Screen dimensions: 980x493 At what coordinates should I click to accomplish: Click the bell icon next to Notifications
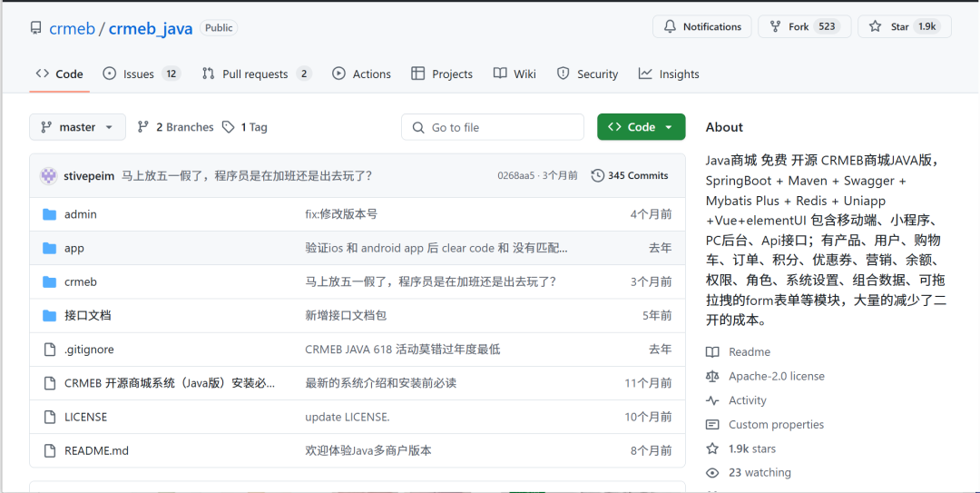pyautogui.click(x=671, y=27)
